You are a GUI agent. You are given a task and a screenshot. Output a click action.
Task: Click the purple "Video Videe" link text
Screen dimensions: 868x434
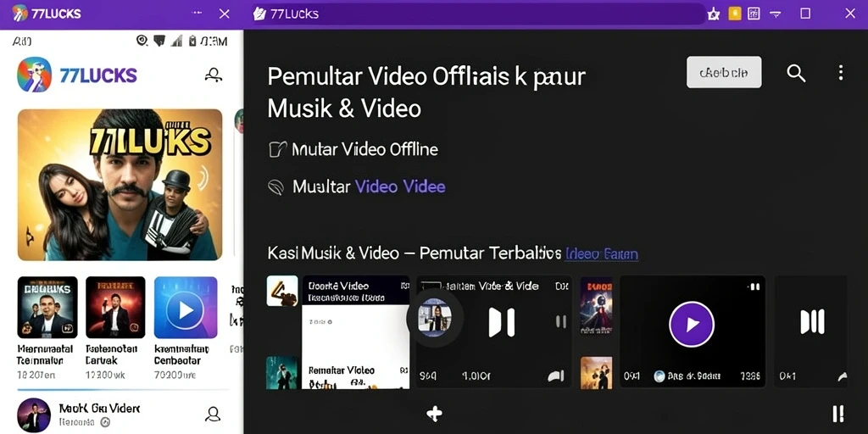(x=400, y=186)
